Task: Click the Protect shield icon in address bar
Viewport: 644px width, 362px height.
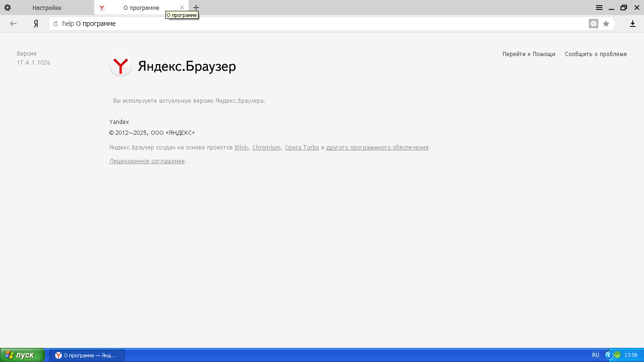Action: (594, 24)
